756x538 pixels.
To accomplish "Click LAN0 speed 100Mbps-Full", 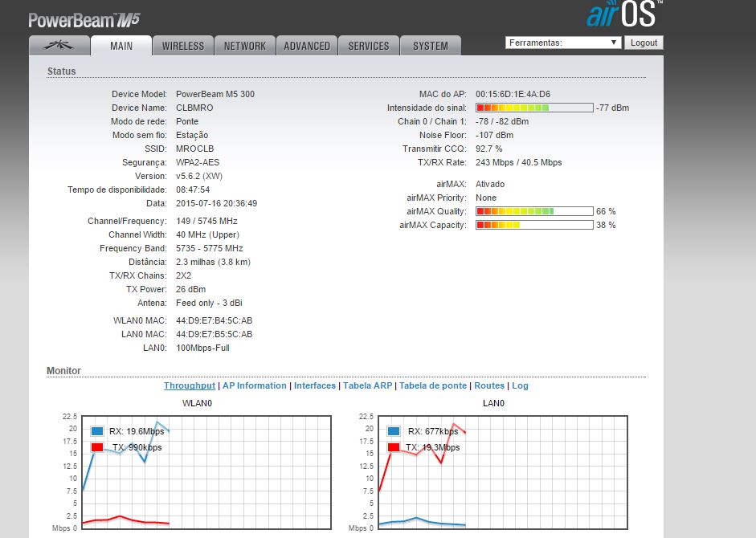I will (x=203, y=348).
